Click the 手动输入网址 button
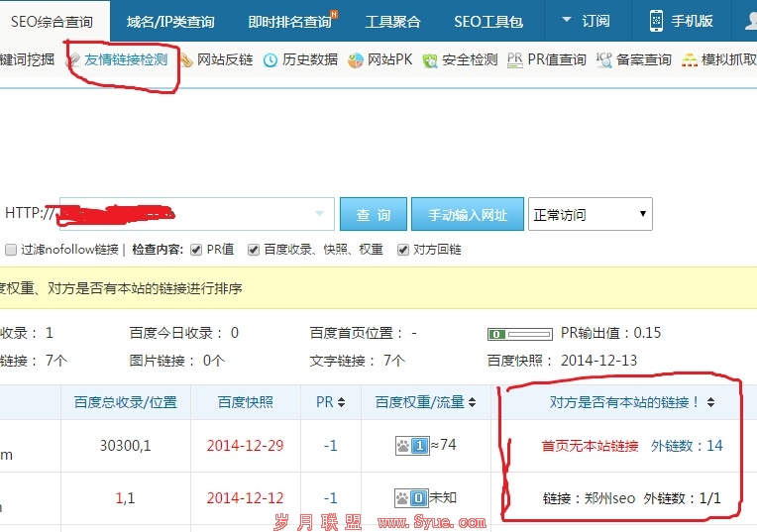The height and width of the screenshot is (532, 757). click(x=468, y=214)
